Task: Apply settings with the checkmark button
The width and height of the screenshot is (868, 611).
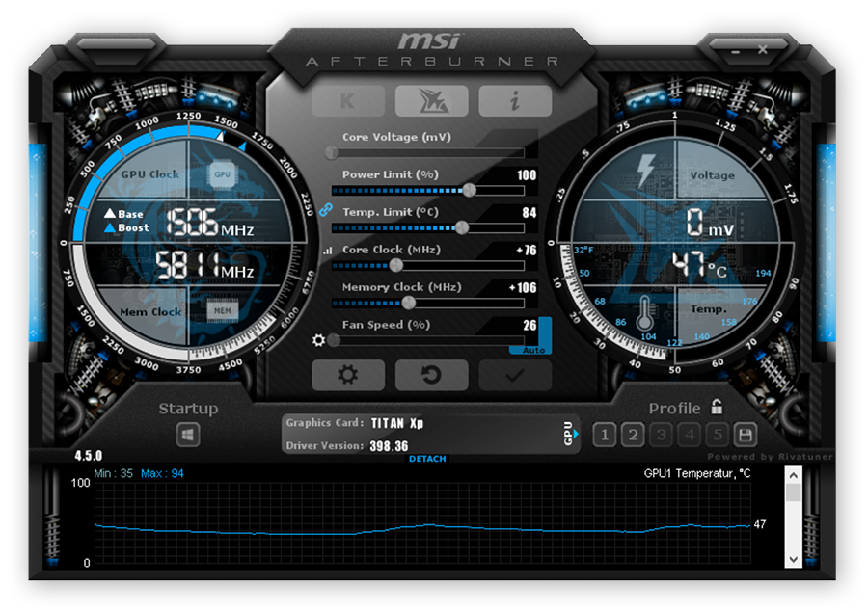Action: click(x=516, y=375)
